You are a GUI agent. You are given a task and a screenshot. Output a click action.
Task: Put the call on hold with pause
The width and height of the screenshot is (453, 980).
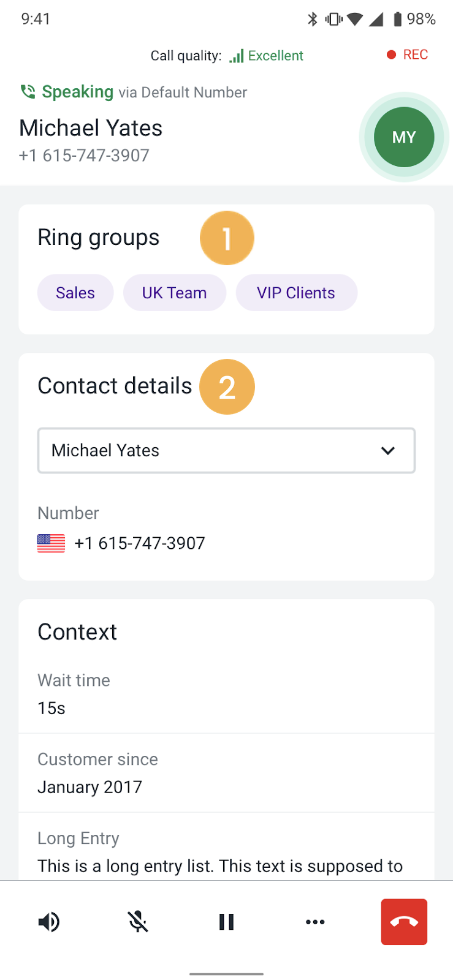(x=226, y=922)
